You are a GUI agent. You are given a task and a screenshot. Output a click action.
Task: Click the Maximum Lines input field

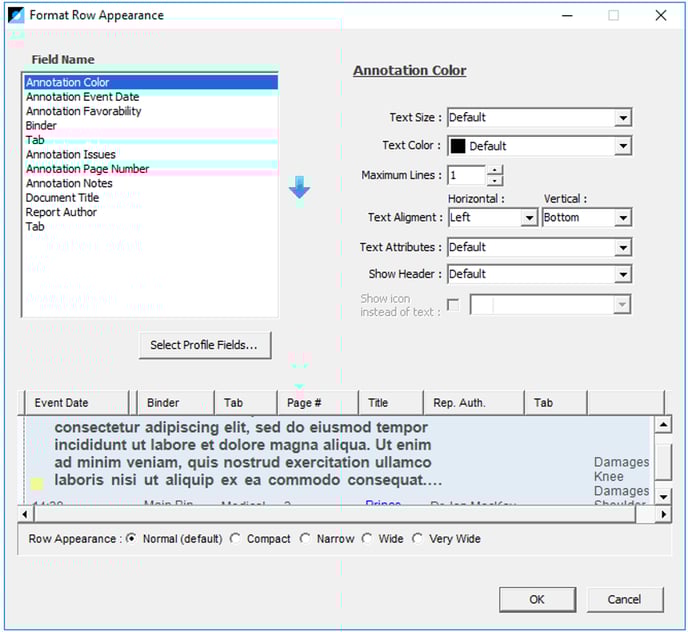point(467,175)
